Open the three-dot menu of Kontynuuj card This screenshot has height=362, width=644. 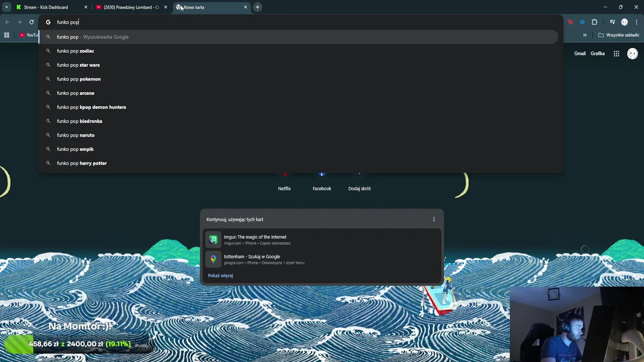(x=434, y=219)
